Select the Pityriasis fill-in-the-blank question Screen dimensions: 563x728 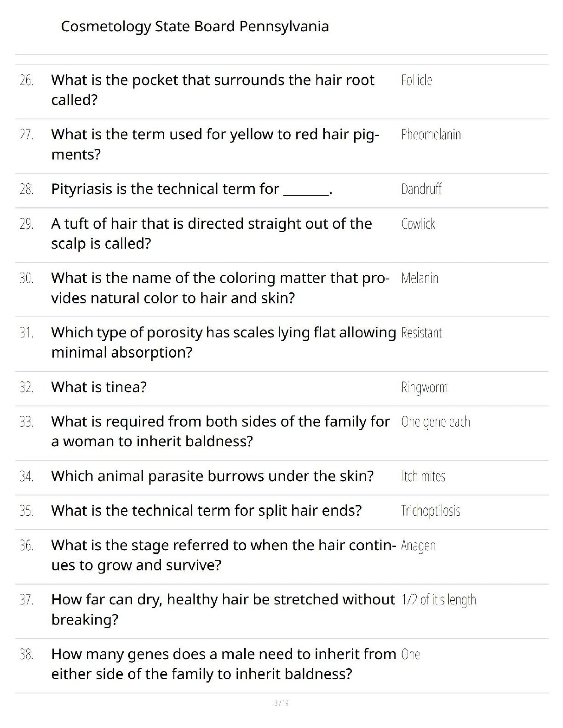(192, 189)
